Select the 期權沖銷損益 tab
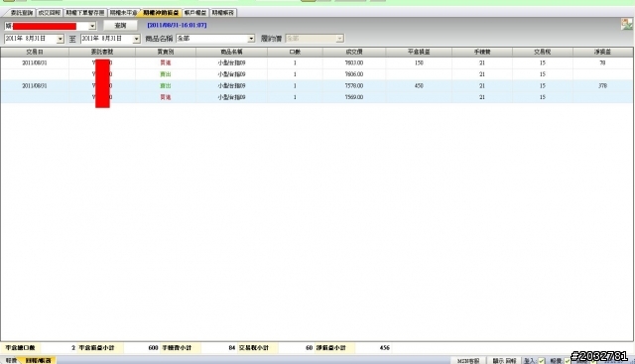 (161, 13)
